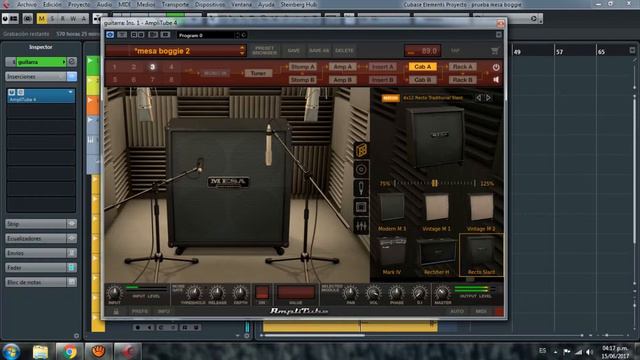Select previous cabinet with left arrow

(478, 98)
